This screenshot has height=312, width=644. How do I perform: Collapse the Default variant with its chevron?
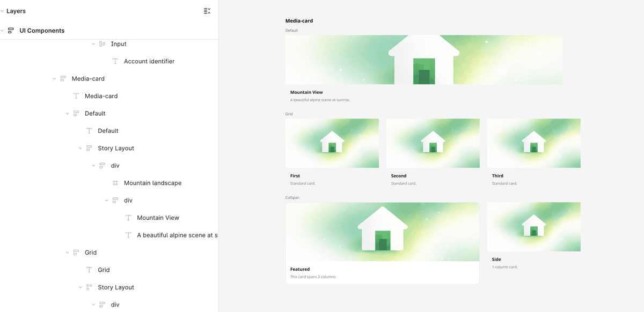pyautogui.click(x=67, y=113)
